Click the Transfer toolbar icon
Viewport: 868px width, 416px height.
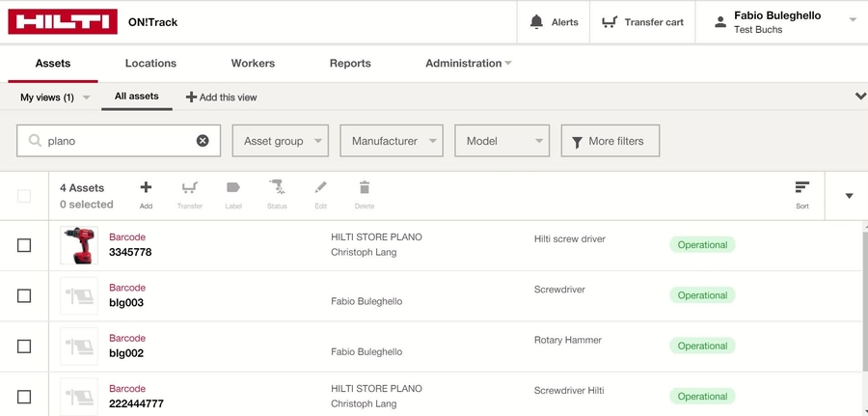(190, 188)
